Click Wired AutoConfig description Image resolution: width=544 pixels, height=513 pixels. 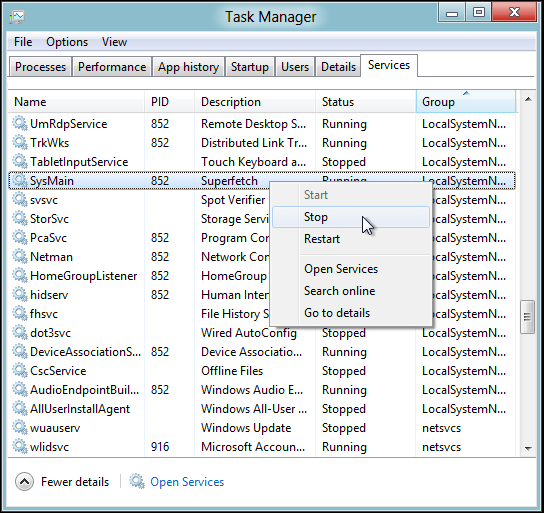click(x=249, y=333)
